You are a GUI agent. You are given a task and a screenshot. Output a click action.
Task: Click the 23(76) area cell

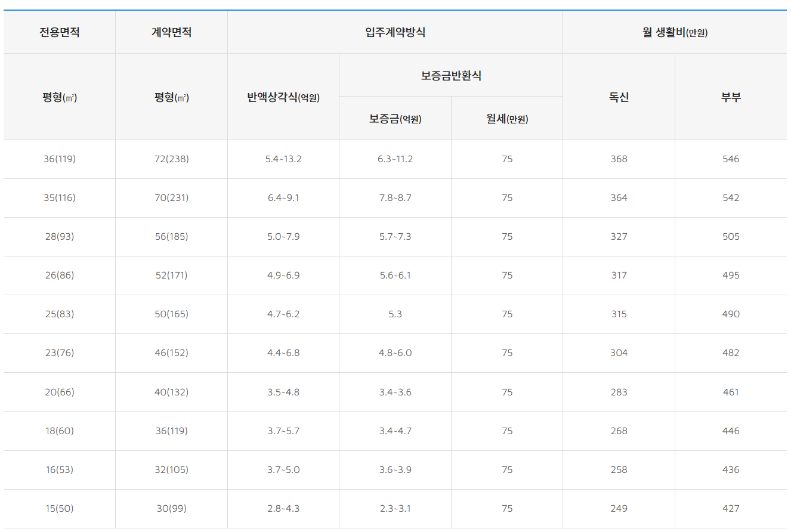tap(60, 353)
